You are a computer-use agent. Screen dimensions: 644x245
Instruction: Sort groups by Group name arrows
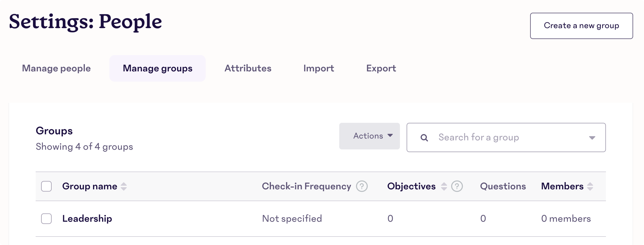(x=124, y=186)
